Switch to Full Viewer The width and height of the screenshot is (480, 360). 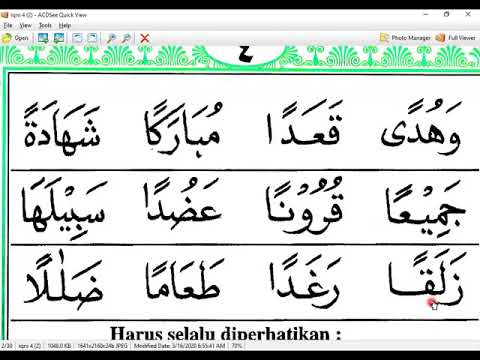[x=456, y=38]
